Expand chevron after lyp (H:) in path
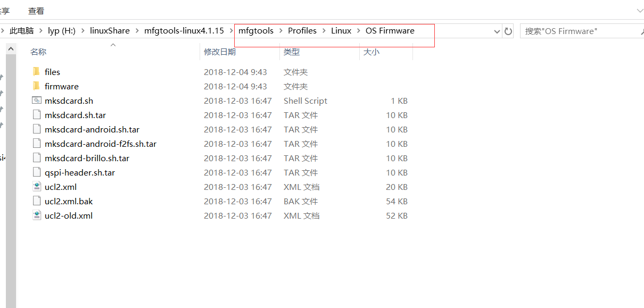Viewport: 644px width, 308px height. (x=82, y=31)
